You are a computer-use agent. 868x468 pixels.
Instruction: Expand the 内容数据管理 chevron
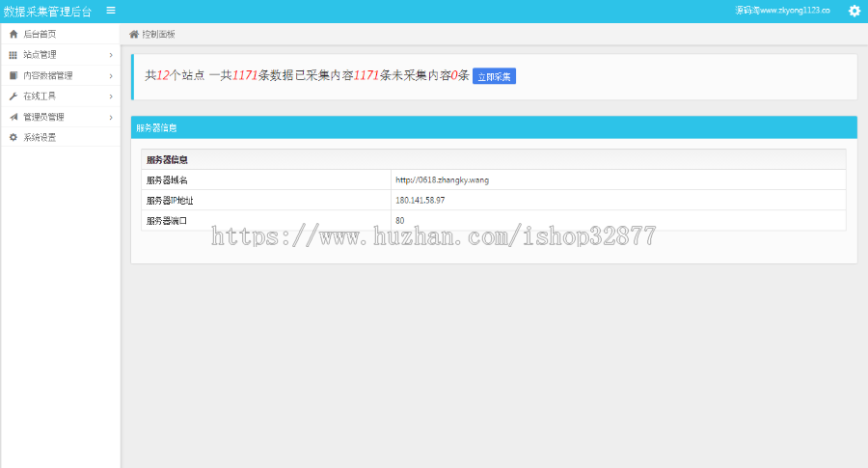point(111,76)
